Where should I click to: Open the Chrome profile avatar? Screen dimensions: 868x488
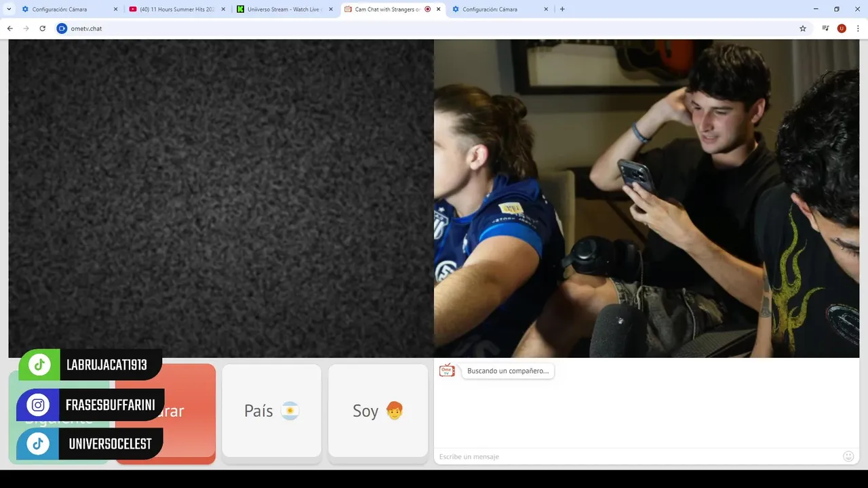[x=842, y=28]
